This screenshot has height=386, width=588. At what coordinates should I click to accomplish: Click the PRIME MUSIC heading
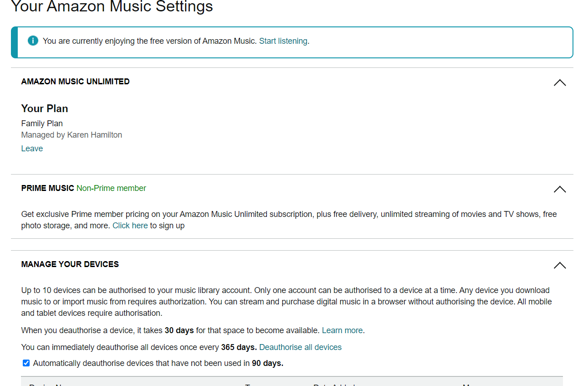47,188
